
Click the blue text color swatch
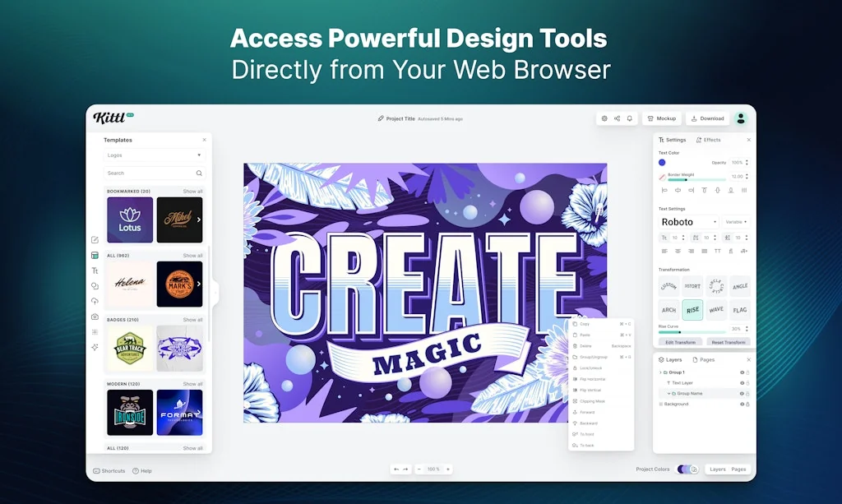(662, 162)
